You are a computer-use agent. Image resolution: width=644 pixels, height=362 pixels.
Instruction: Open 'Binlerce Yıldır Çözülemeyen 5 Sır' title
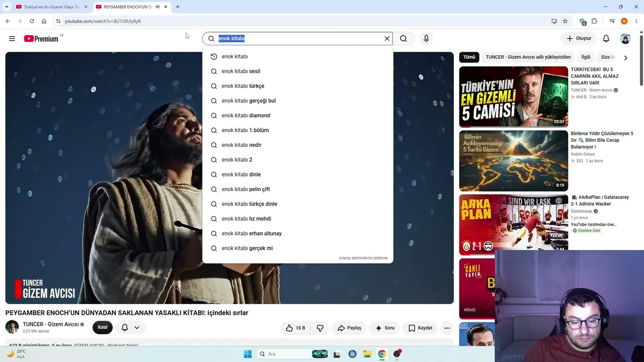(x=602, y=140)
